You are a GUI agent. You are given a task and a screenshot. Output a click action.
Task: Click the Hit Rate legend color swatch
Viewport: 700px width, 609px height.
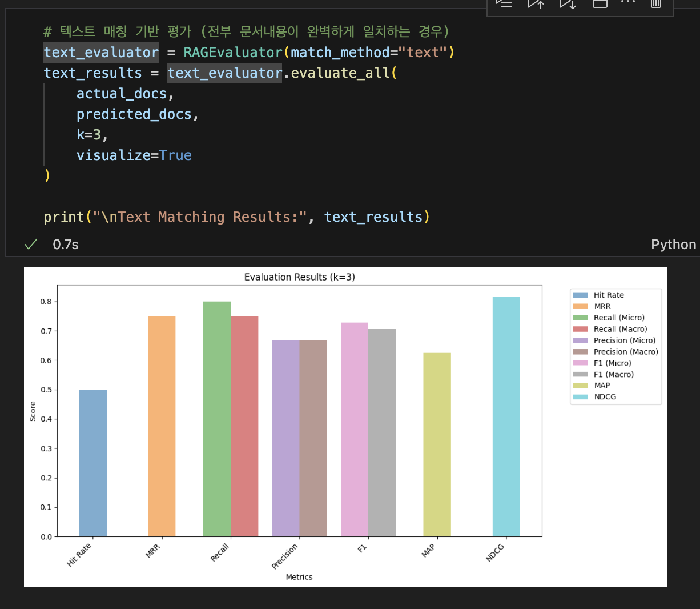pos(580,295)
